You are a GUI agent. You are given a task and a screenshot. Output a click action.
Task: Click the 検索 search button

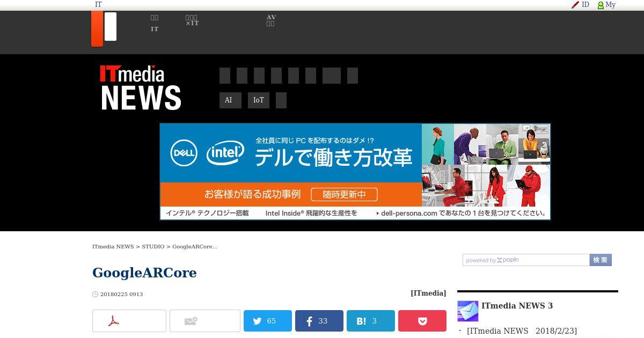pos(601,260)
